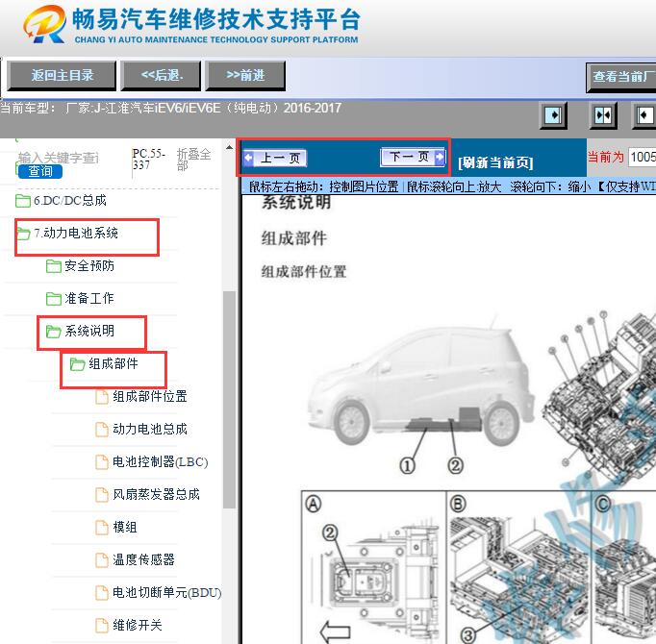The image size is (656, 644).
Task: Click open-folder icon beside 系统说明
Action: pos(54,332)
